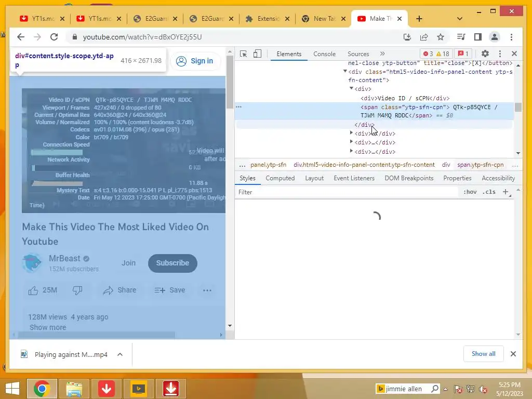532x399 pixels.
Task: Toggle the device toolbar icon in DevTools
Action: (x=258, y=54)
